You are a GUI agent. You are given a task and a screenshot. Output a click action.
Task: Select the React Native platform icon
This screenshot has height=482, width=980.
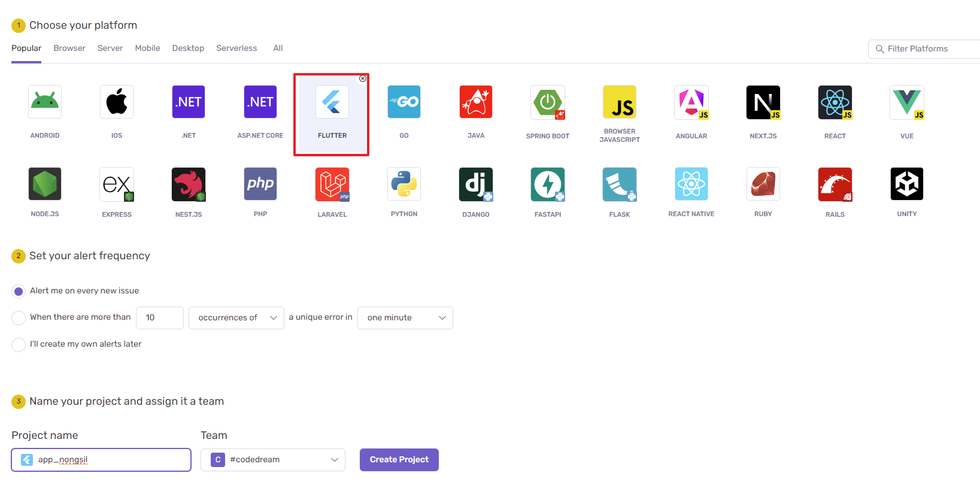click(x=691, y=184)
